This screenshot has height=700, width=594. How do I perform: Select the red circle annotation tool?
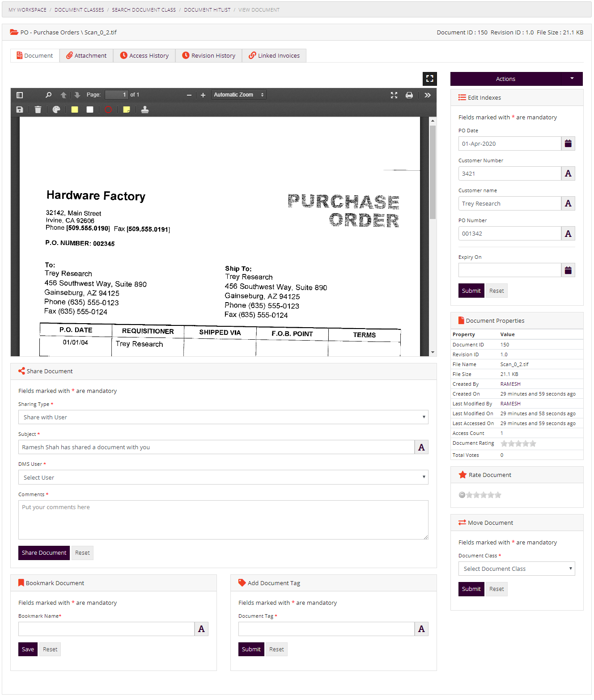click(x=108, y=110)
